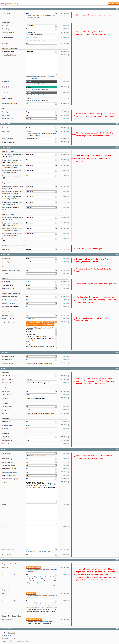Collapse Rich Snippets using its header icon
Viewport: 119px width, 644px height.
[x=117, y=352]
